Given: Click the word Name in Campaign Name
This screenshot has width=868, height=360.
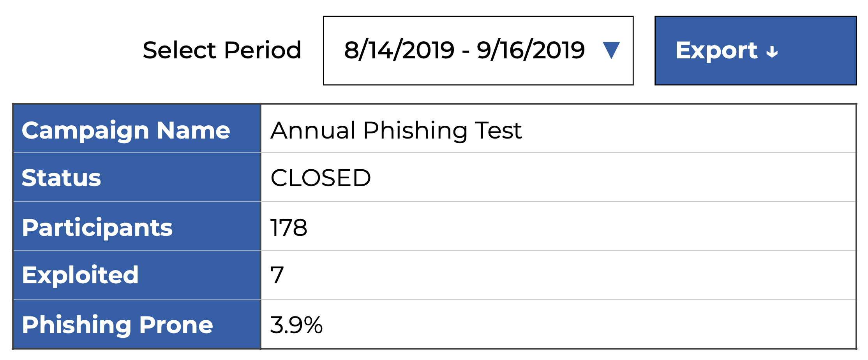Looking at the screenshot, I should [193, 130].
